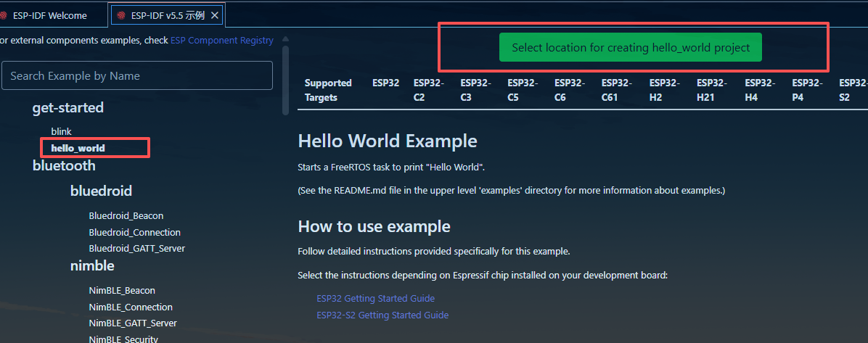The image size is (868, 343).
Task: Click the ESP32-C6 target cell
Action: [x=570, y=90]
